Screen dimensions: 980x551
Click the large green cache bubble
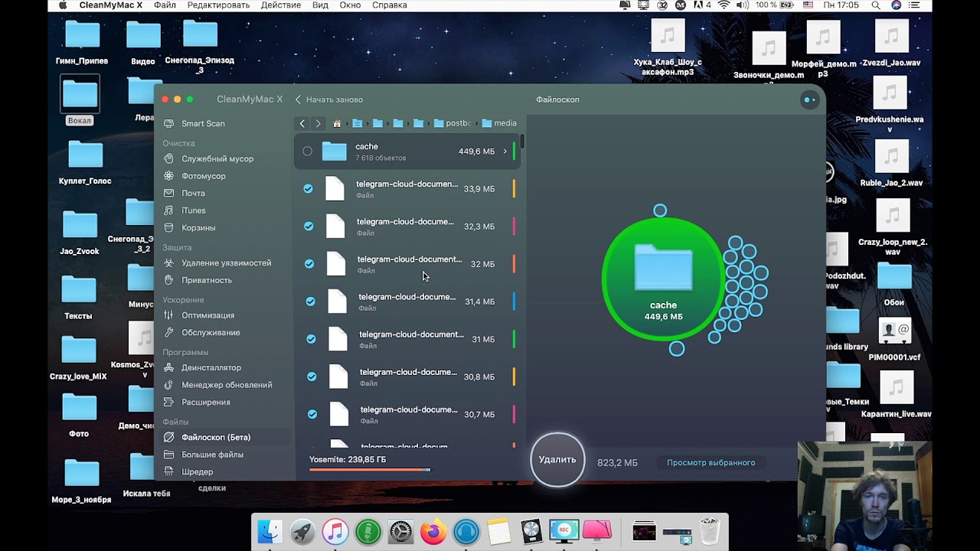[663, 279]
